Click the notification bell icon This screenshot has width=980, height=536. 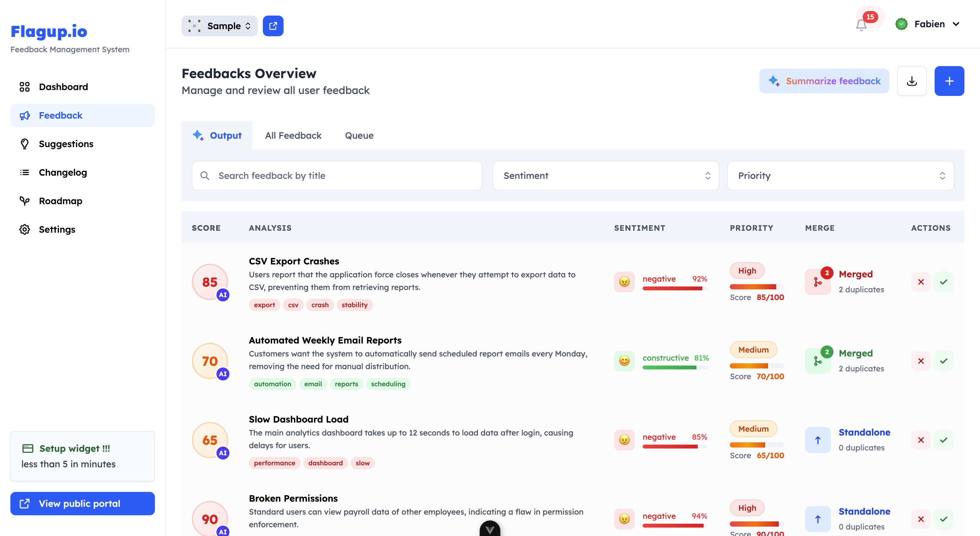click(861, 25)
